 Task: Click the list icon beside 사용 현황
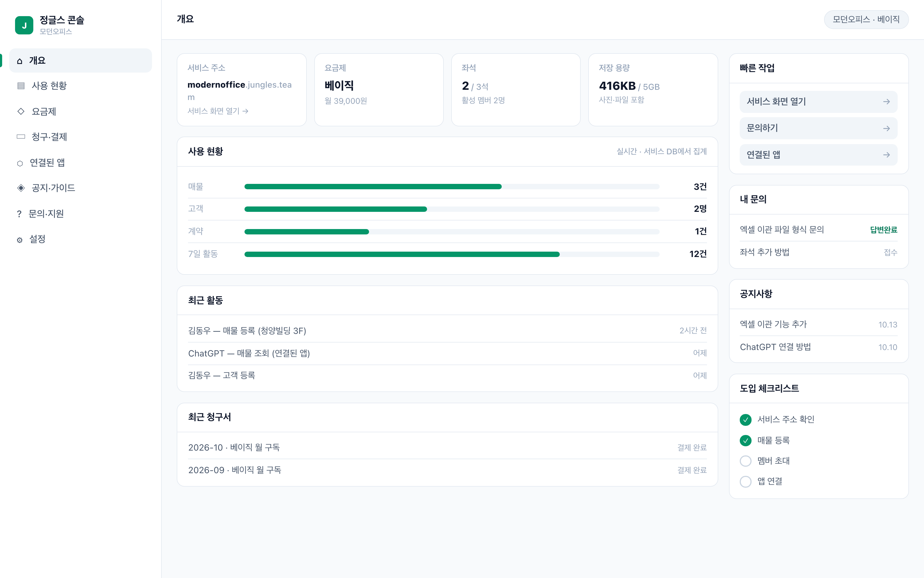point(21,86)
